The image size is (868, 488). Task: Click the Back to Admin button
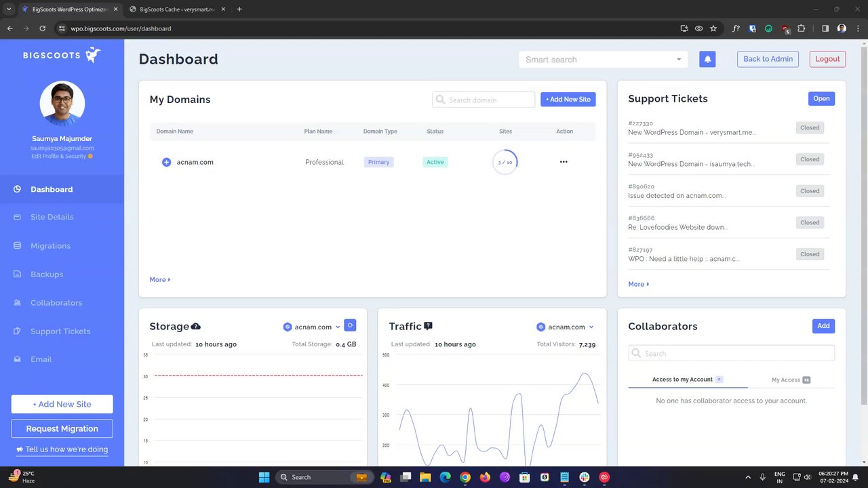pos(768,59)
